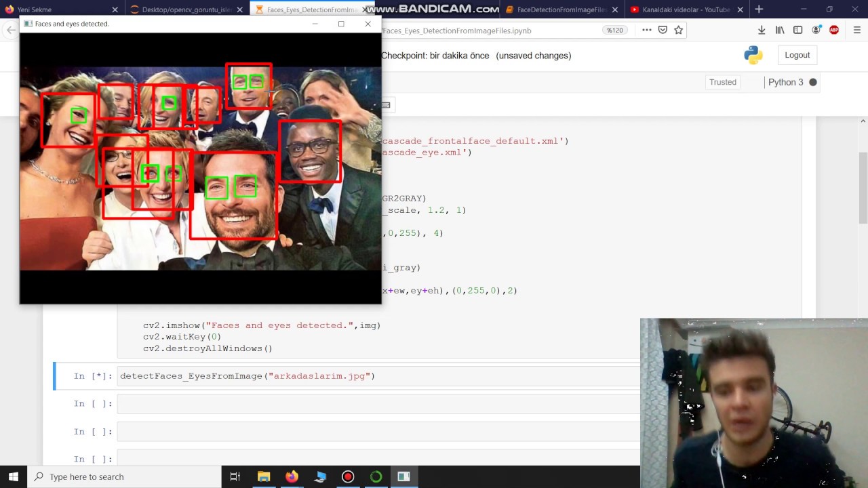Image resolution: width=868 pixels, height=488 pixels.
Task: Open the computer monitor taskbar app
Action: (x=319, y=476)
